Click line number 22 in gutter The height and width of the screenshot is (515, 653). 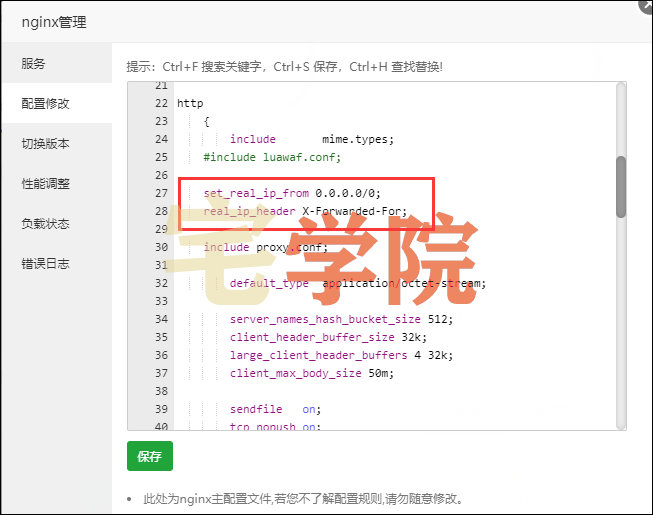(160, 103)
